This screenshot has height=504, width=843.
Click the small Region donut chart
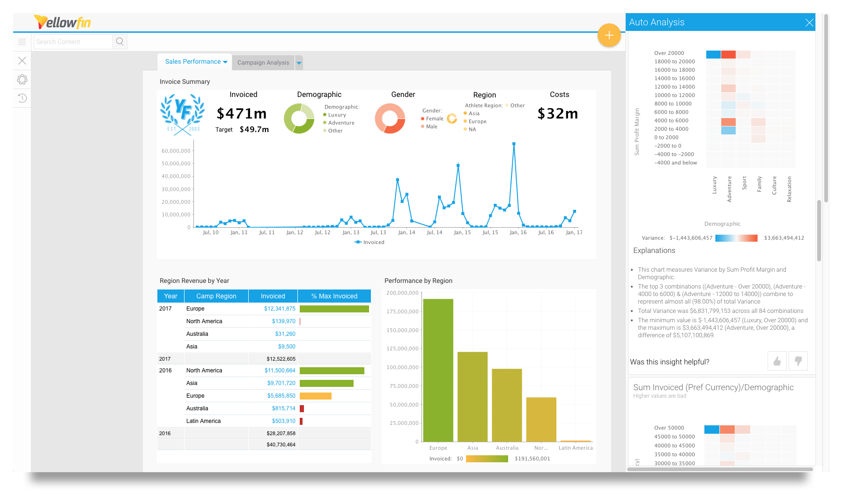[x=452, y=119]
